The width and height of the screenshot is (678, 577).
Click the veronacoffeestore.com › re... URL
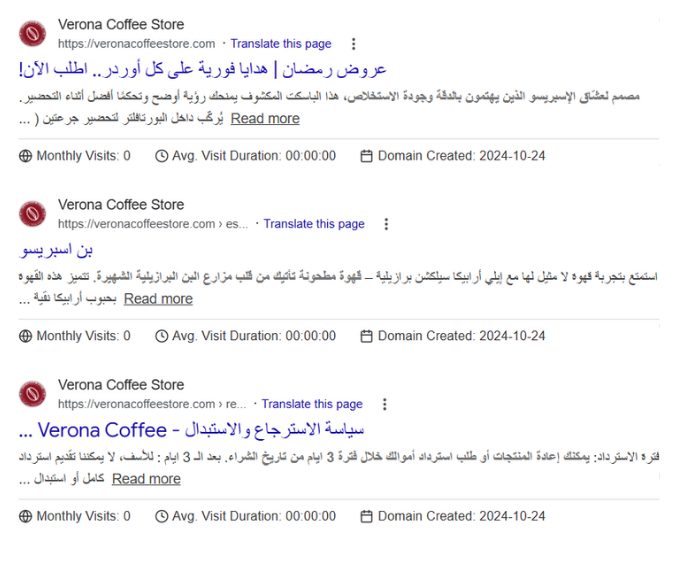(152, 404)
